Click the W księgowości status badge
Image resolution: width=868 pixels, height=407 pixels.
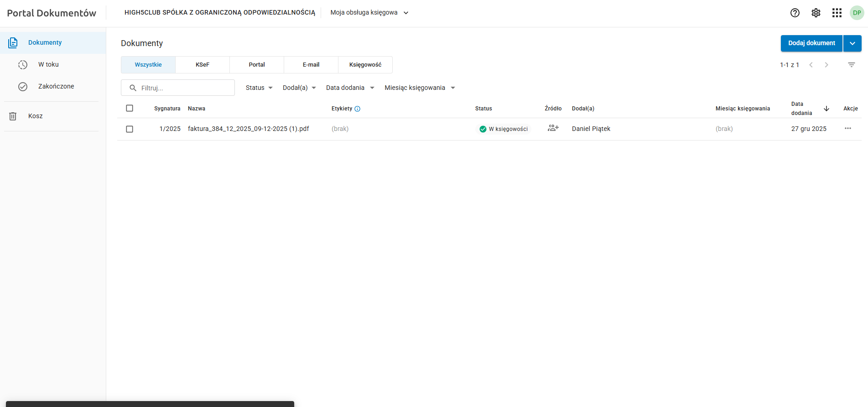(504, 129)
